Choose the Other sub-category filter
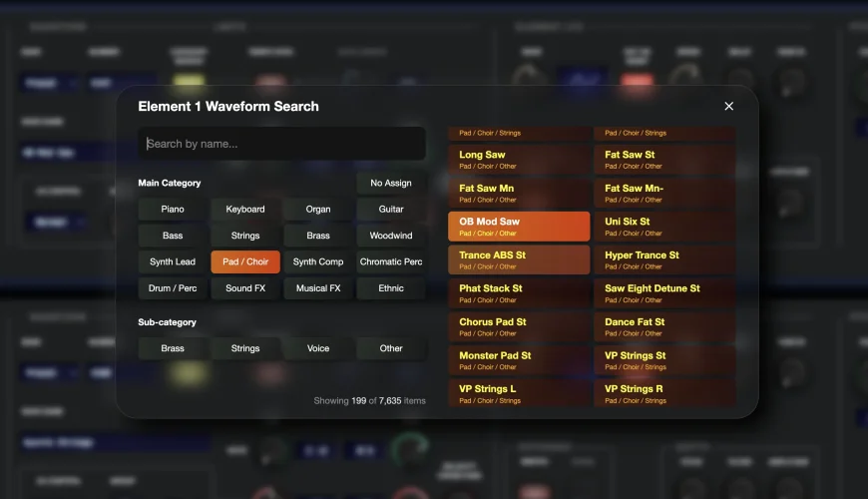The image size is (868, 499). point(391,348)
